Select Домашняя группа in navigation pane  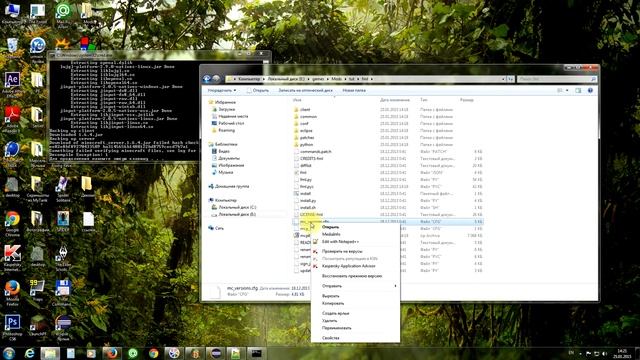coord(229,186)
